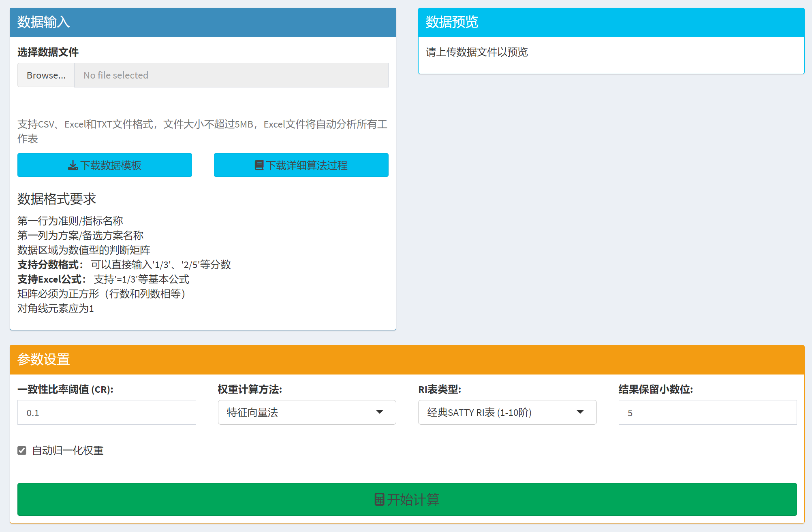Click the 请上传数据文件以预览 preview text

477,52
